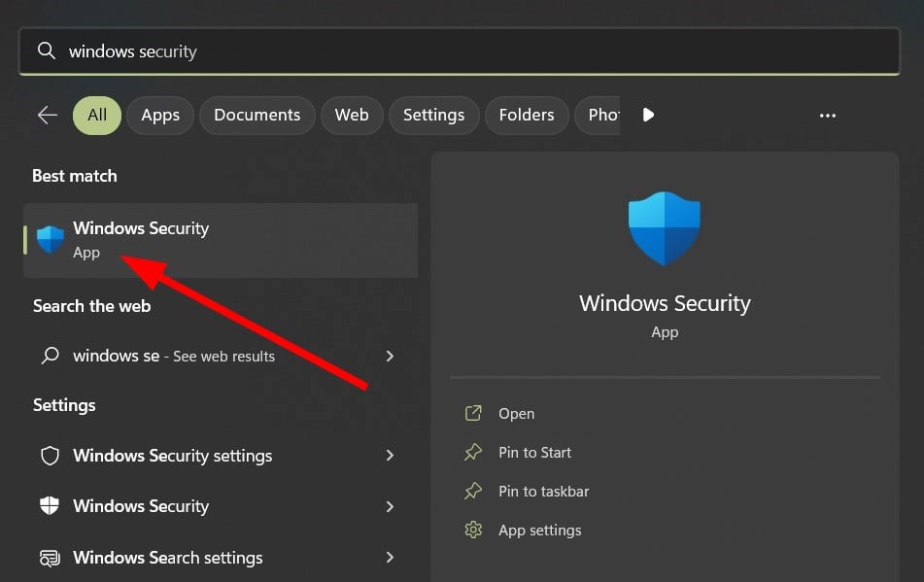Click the gear icon beside App settings
Viewport: 924px width, 582px height.
473,531
